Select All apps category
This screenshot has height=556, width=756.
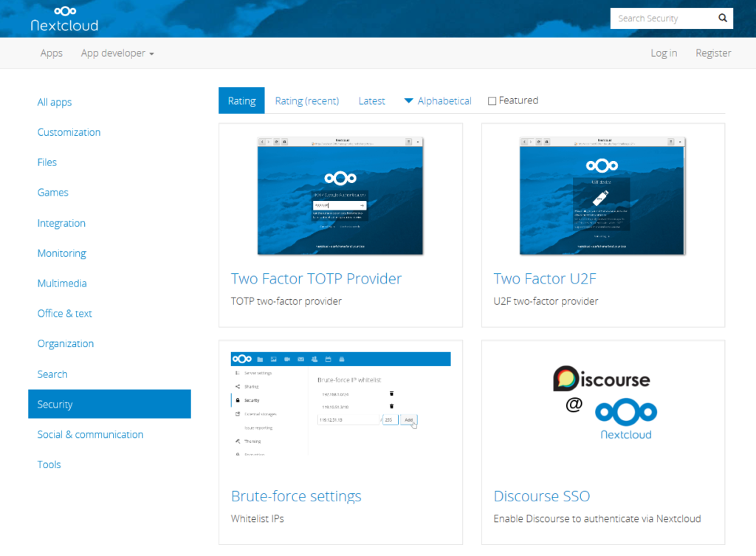tap(55, 102)
